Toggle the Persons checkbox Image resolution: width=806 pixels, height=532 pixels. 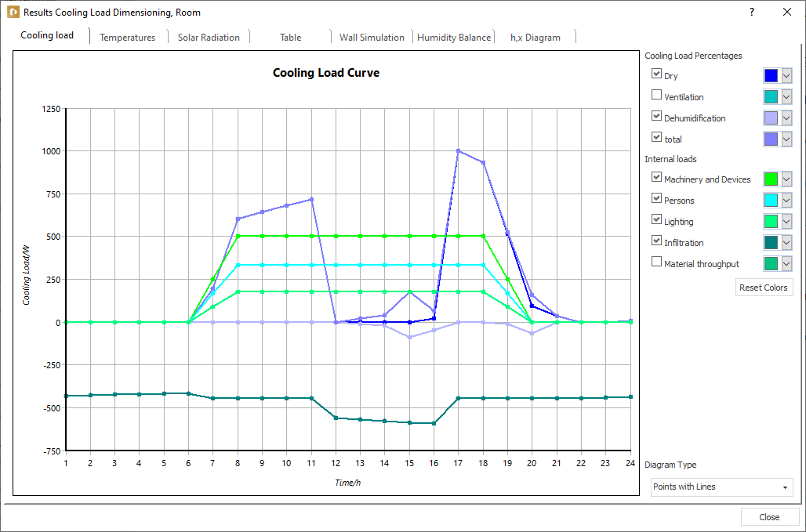[x=656, y=198]
